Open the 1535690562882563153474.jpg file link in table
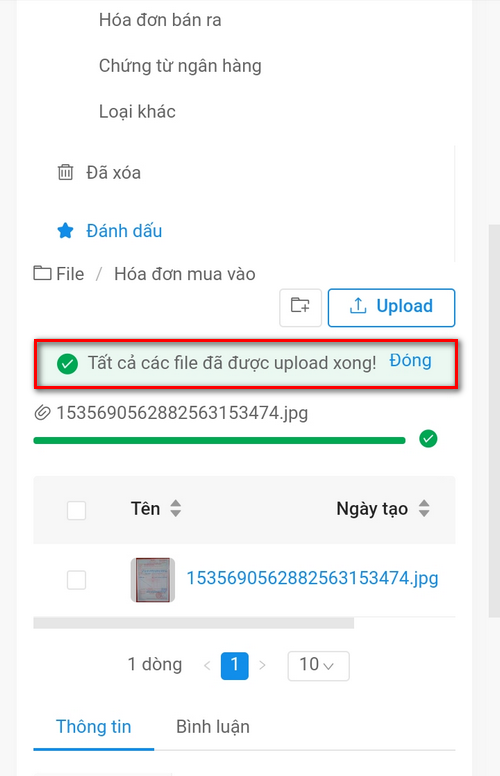This screenshot has width=500, height=776. pos(312,578)
